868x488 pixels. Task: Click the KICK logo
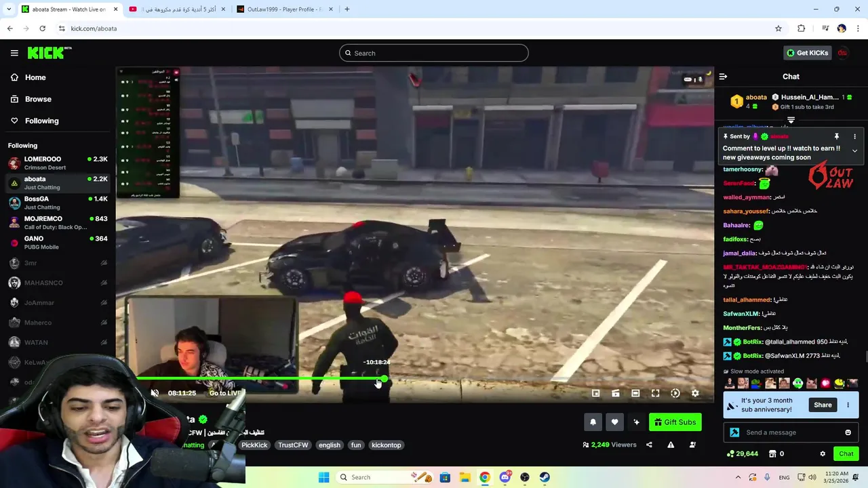[50, 53]
